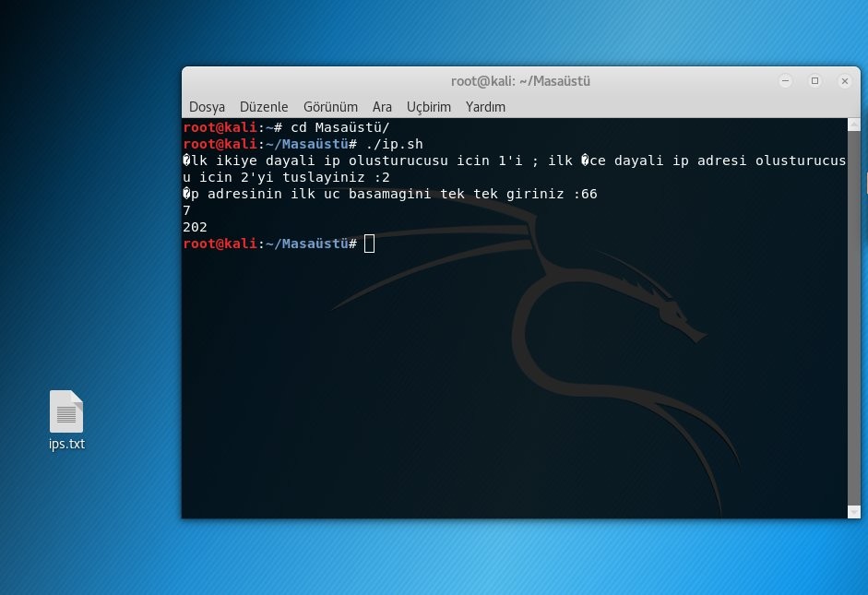Image resolution: width=868 pixels, height=595 pixels.
Task: Click the terminal scrollbar up arrow
Action: (x=854, y=125)
